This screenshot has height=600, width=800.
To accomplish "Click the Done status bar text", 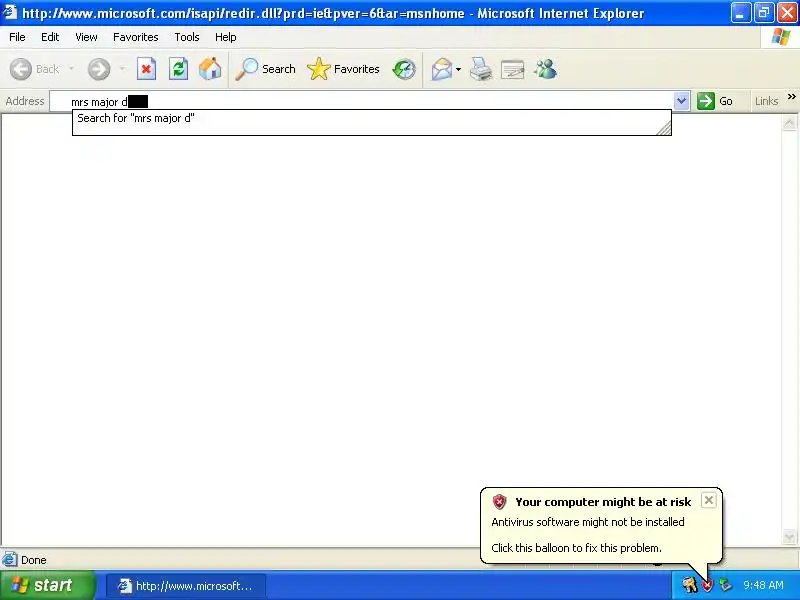I will pyautogui.click(x=34, y=560).
